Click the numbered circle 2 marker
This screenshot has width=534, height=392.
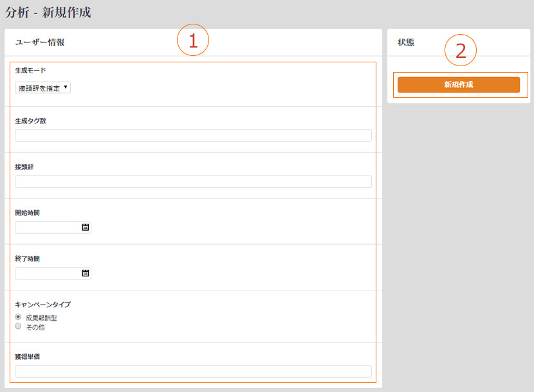[460, 50]
